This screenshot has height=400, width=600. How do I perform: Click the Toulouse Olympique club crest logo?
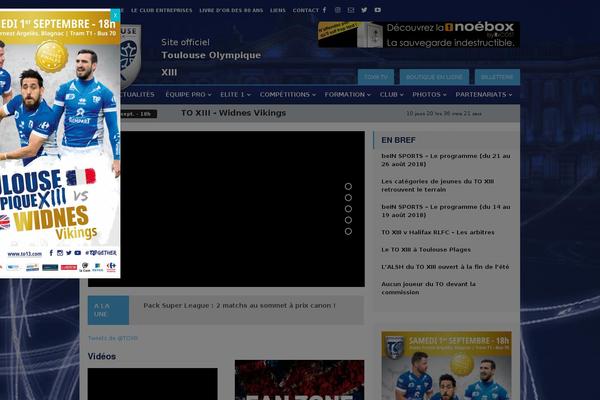(x=131, y=56)
